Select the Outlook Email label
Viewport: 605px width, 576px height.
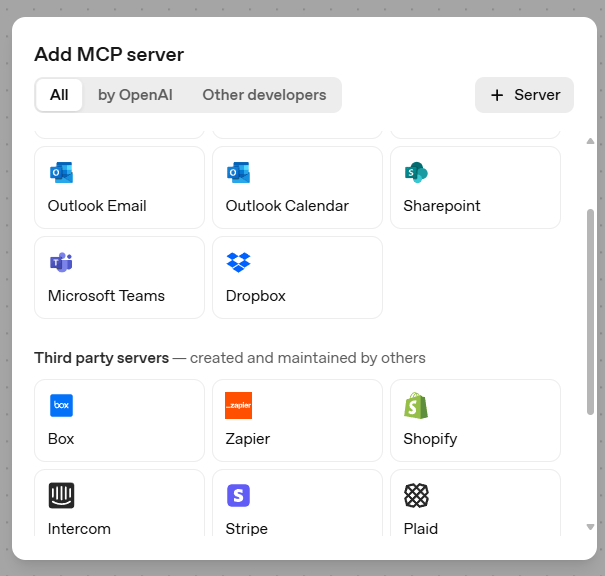click(97, 206)
